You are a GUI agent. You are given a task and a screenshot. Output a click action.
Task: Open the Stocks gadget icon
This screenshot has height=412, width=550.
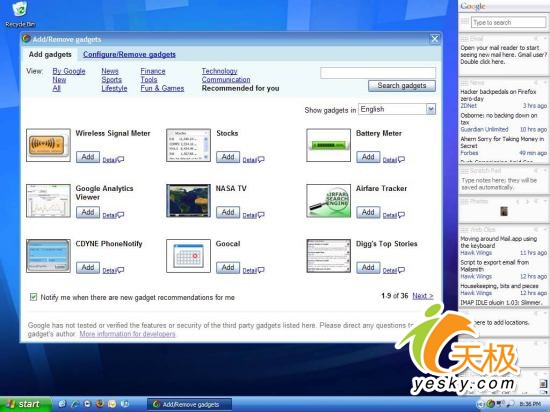click(188, 145)
